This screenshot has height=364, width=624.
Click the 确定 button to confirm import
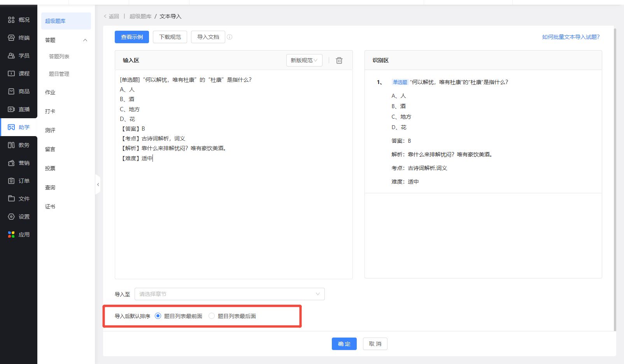[344, 344]
